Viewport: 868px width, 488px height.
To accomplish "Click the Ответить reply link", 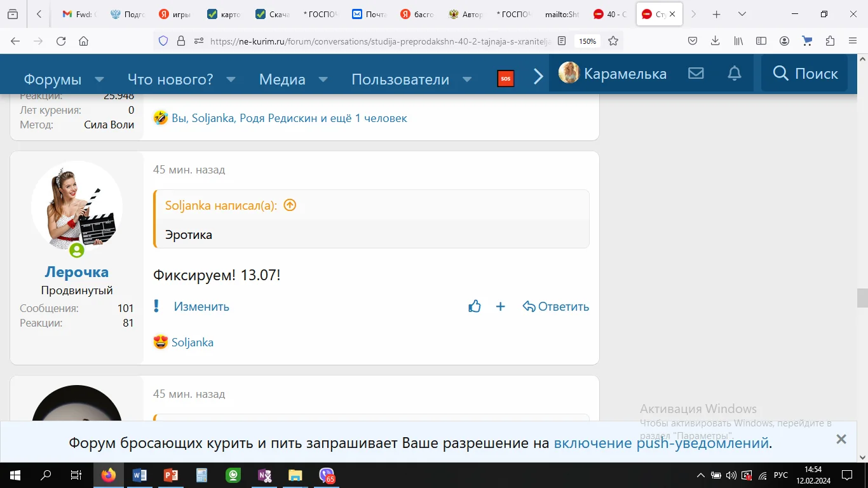I will click(562, 306).
